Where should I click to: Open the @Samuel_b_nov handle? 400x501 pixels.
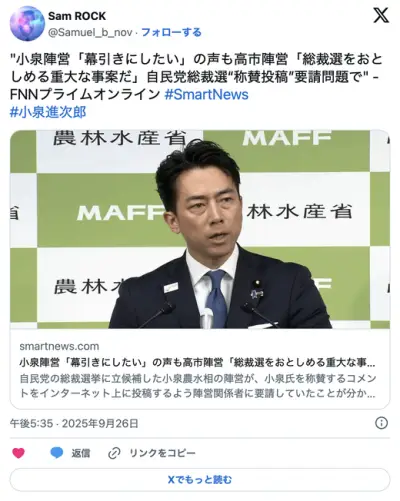click(x=90, y=32)
